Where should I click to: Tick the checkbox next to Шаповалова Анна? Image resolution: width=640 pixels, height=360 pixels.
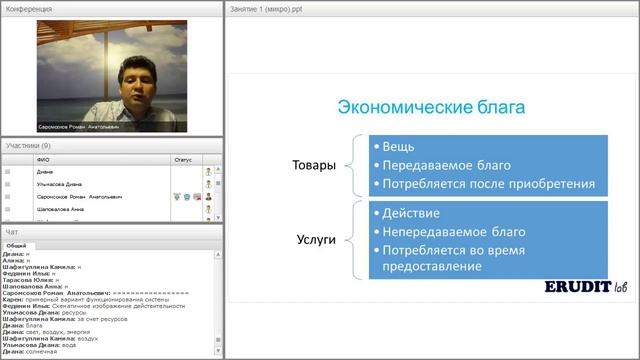7,209
